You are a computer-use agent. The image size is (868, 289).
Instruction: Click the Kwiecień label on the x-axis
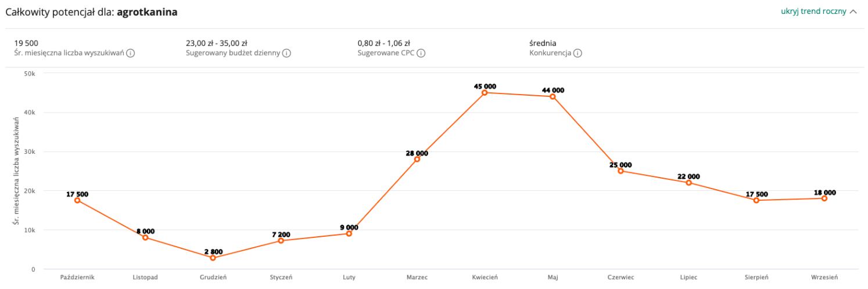tap(485, 277)
